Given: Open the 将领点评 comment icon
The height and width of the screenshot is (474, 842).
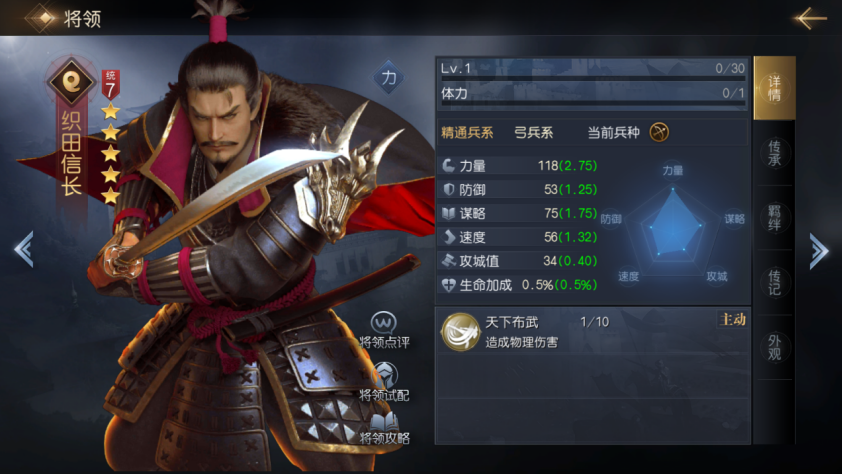Looking at the screenshot, I should [384, 323].
